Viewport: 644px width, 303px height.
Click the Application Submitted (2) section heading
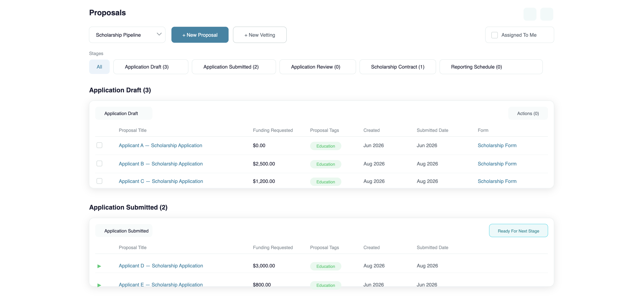pyautogui.click(x=128, y=207)
